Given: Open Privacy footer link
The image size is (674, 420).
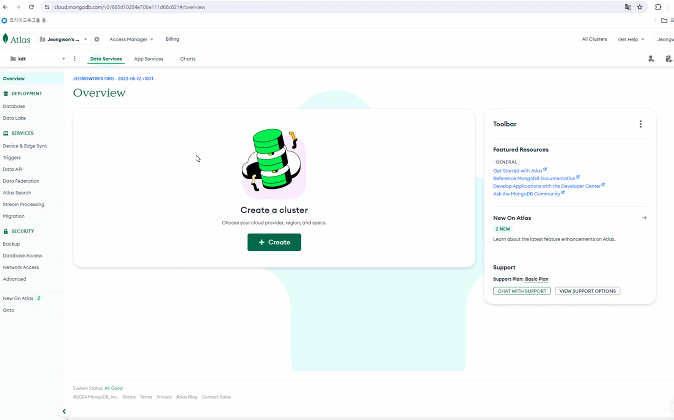Looking at the screenshot, I should [164, 397].
